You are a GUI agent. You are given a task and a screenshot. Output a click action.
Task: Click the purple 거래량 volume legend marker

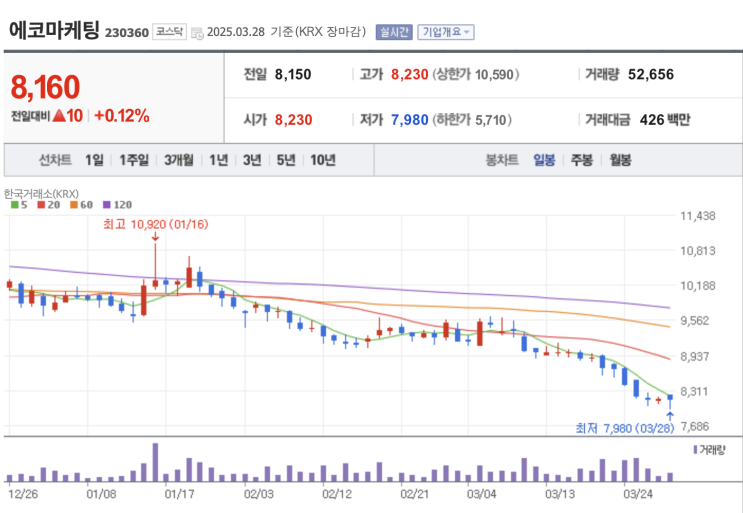(x=695, y=450)
